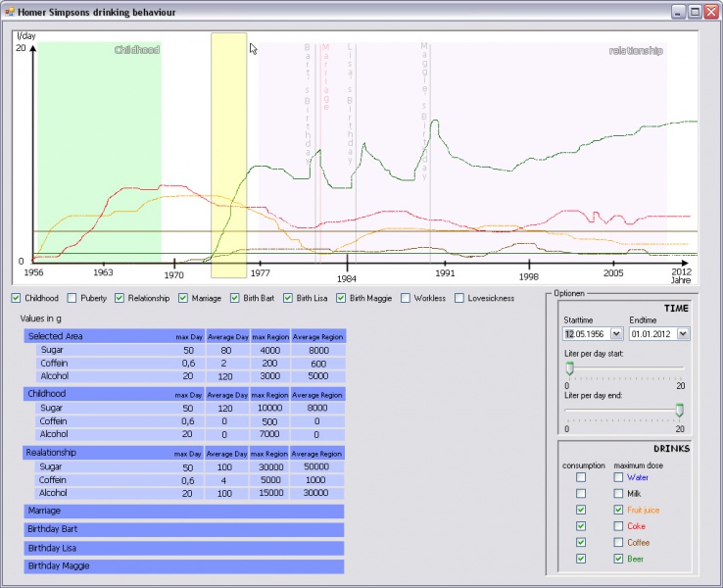
Task: Click the yellow selected area in chart
Action: click(228, 156)
